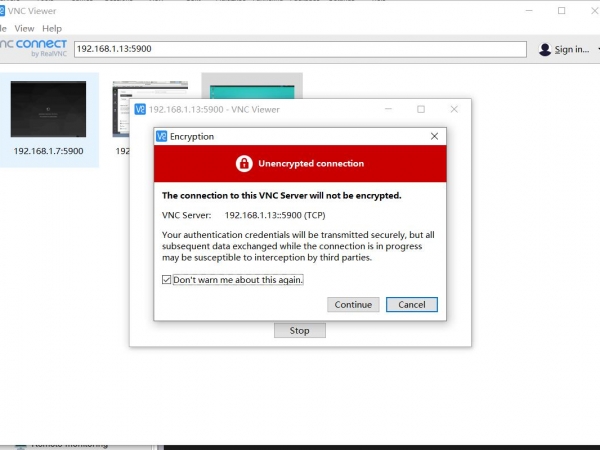
Task: Click the VNC Connect by RealVNC logo
Action: (32, 48)
